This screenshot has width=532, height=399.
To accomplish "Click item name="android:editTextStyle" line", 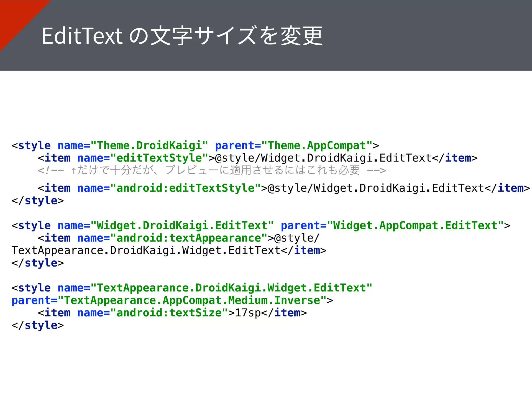I will [284, 188].
